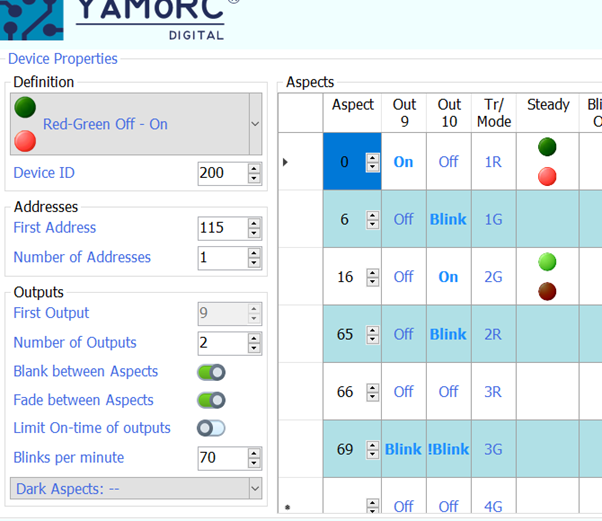Image resolution: width=602 pixels, height=521 pixels.
Task: Click the 2G mode cell
Action: pyautogui.click(x=494, y=277)
